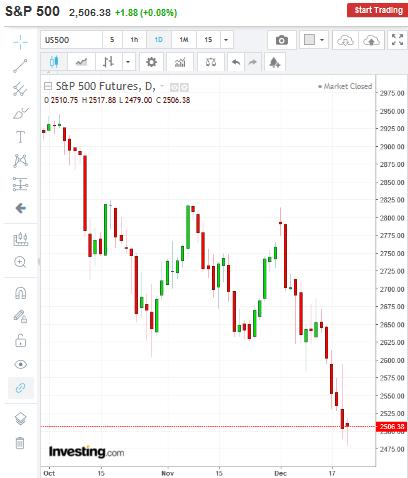Select the XABCD pattern tool

click(x=20, y=161)
